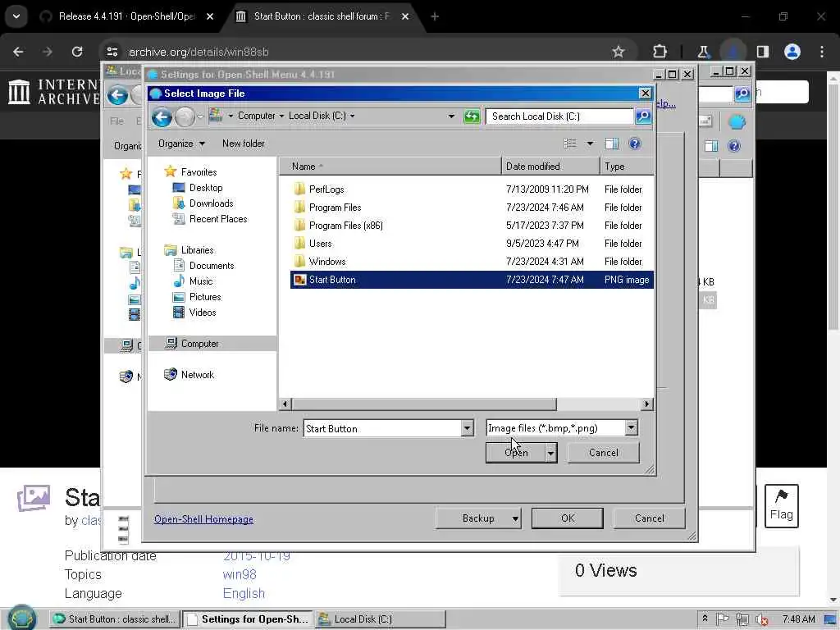Expand the view options dropdown arrow

590,144
